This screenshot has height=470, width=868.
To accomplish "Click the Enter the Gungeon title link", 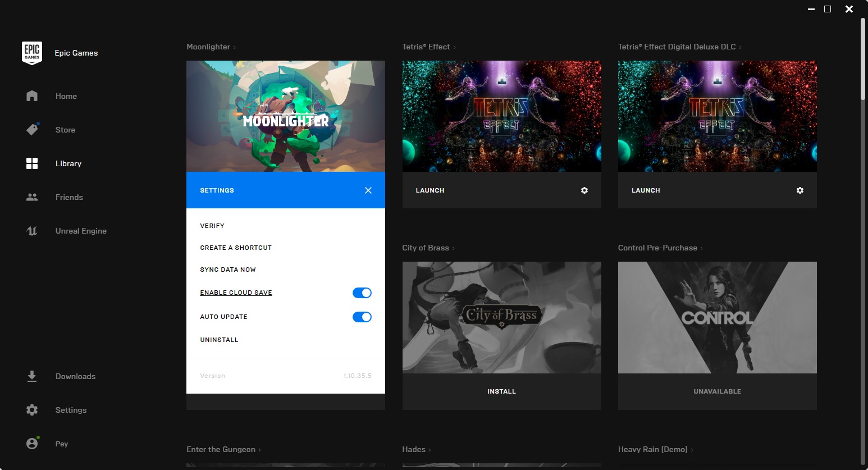I will point(221,450).
